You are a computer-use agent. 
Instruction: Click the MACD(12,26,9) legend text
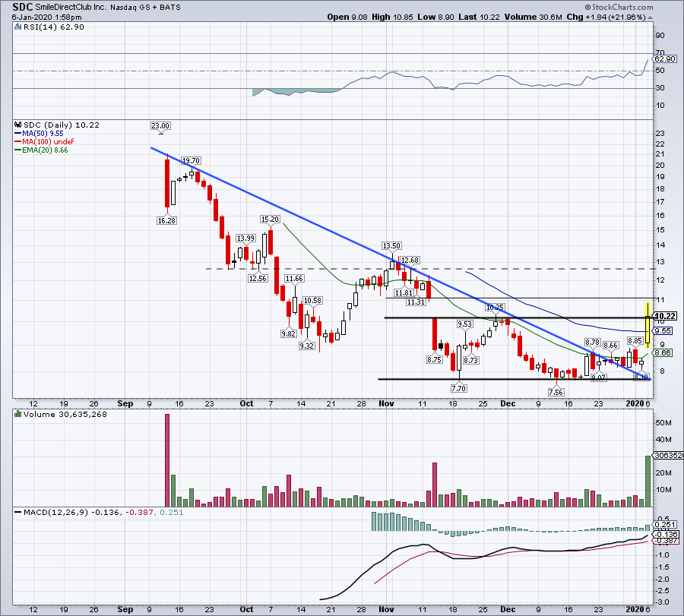point(55,512)
